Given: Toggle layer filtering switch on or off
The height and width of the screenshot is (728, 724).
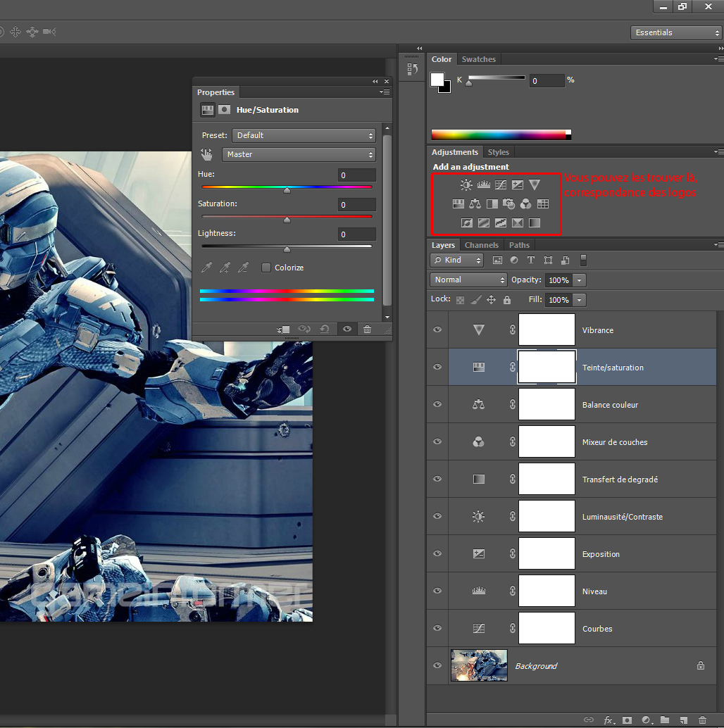Looking at the screenshot, I should pyautogui.click(x=583, y=260).
